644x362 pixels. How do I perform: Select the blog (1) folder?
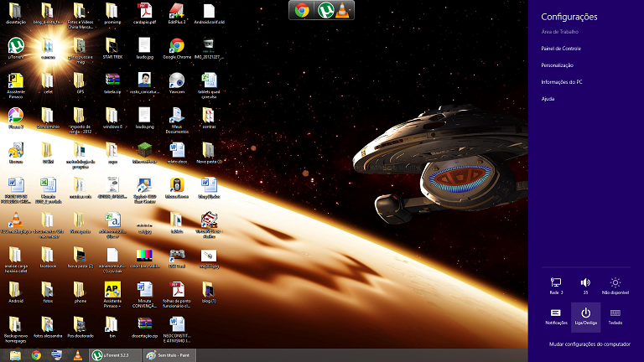pyautogui.click(x=209, y=292)
